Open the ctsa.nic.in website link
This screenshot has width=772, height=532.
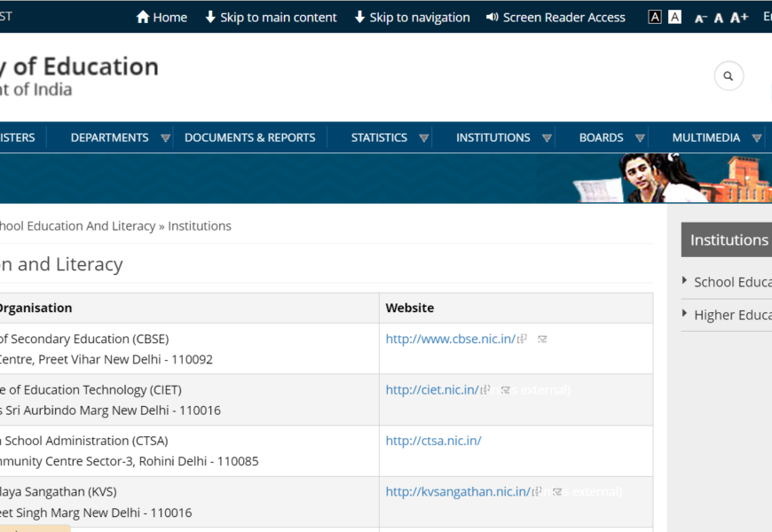(433, 441)
